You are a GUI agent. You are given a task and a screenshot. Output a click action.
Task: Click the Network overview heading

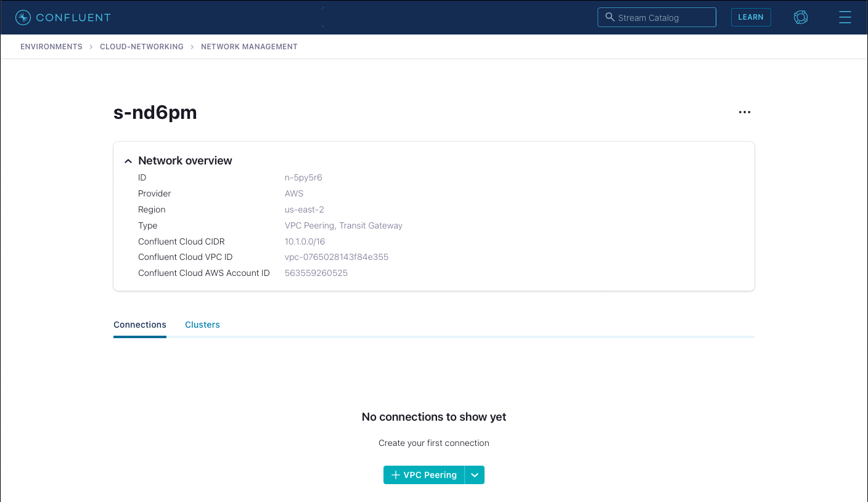coord(185,161)
